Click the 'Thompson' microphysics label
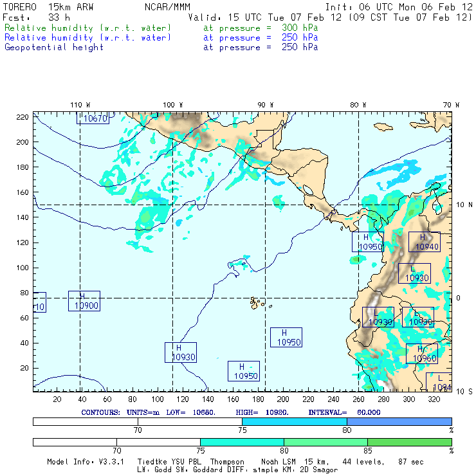The width and height of the screenshot is (476, 476). (x=227, y=462)
